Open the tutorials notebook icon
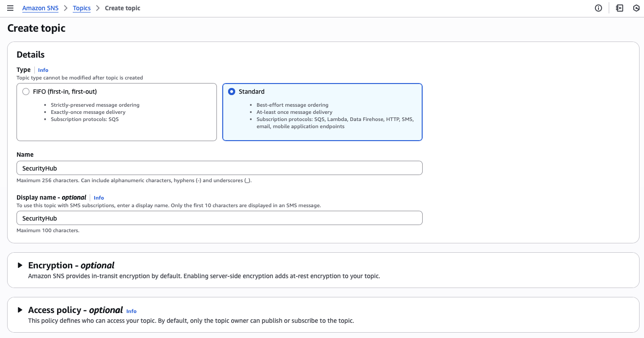644x338 pixels. point(619,8)
